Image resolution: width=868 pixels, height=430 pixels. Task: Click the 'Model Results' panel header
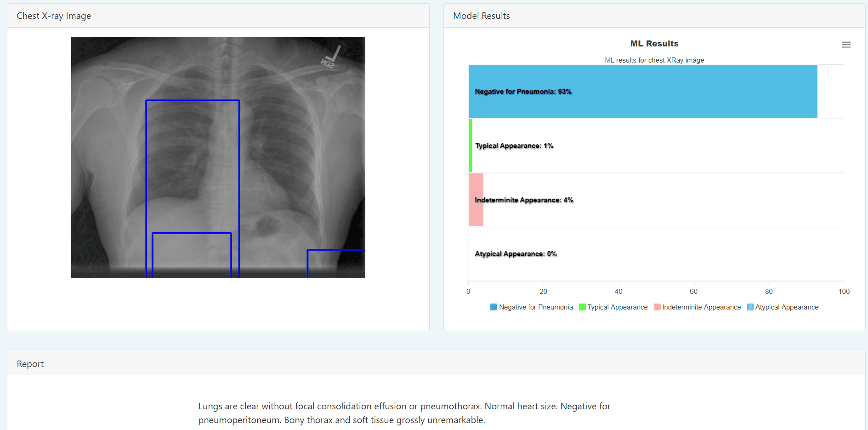click(481, 15)
